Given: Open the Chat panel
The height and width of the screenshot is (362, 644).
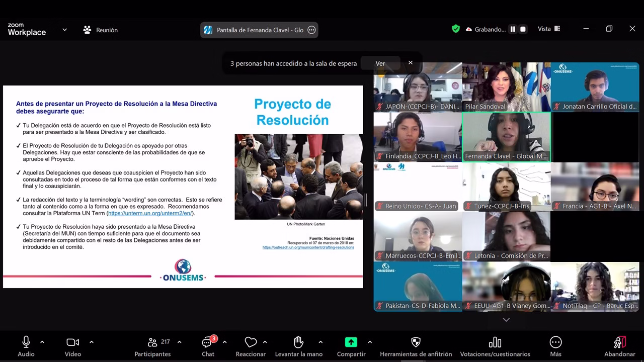Looking at the screenshot, I should click(207, 343).
